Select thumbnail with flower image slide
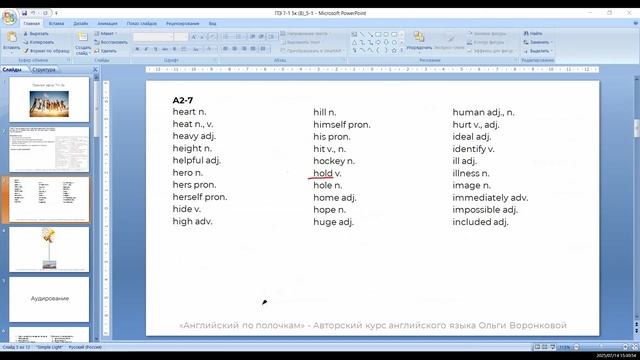This screenshot has width=640, height=360. (x=49, y=249)
